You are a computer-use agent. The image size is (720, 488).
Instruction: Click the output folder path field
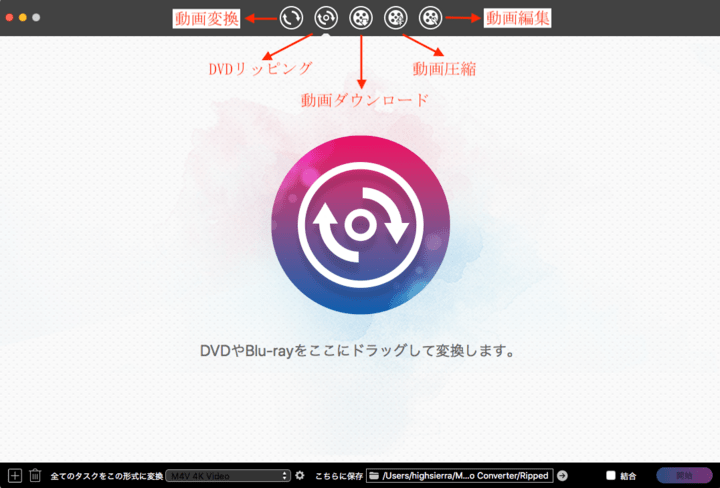(x=465, y=476)
